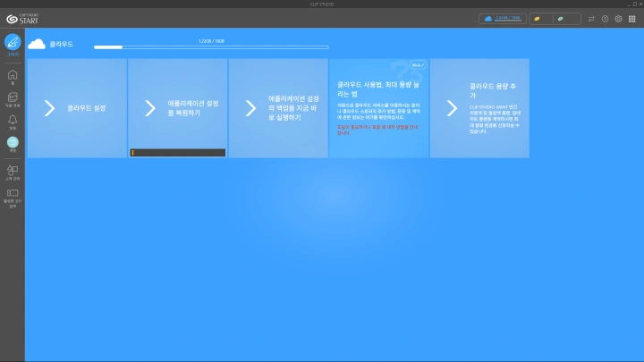Open the apps grid menu icon
Screen dimensions: 644x362
click(631, 18)
